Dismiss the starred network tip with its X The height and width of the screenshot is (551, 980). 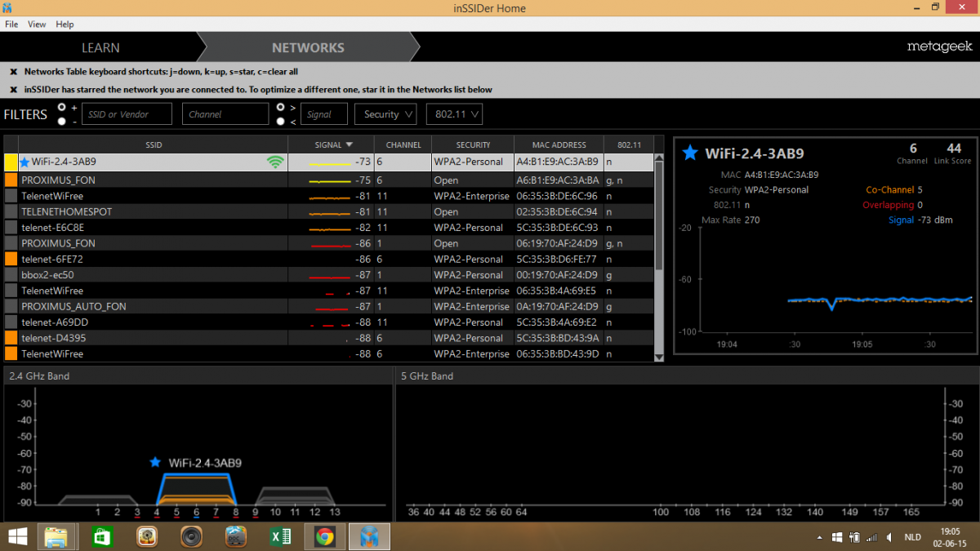coord(14,90)
